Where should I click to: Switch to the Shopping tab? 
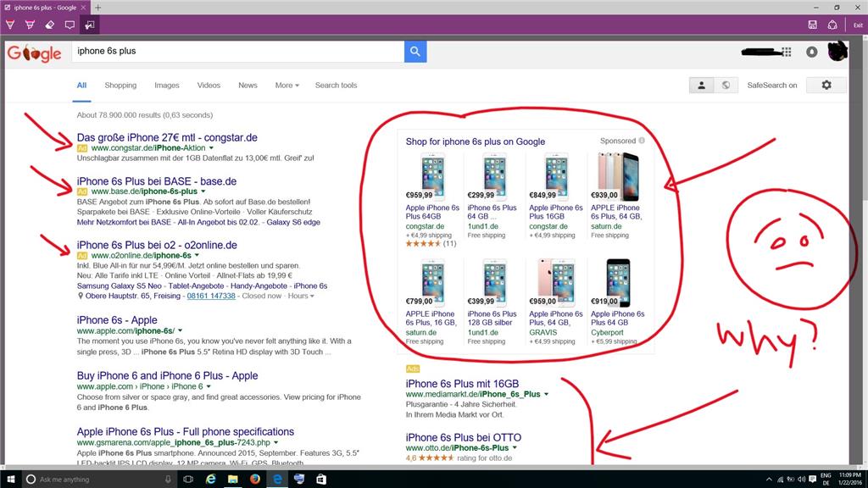click(x=120, y=86)
